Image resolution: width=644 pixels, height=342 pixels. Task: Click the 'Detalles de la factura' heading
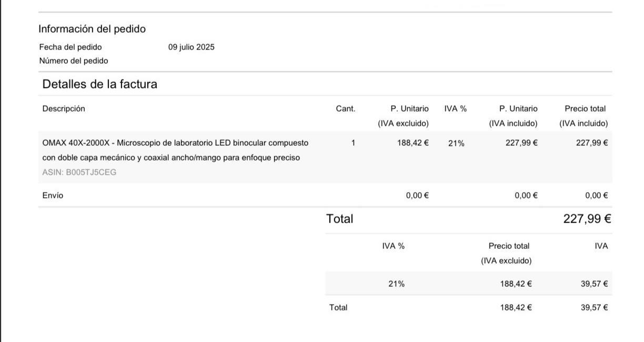pyautogui.click(x=100, y=84)
